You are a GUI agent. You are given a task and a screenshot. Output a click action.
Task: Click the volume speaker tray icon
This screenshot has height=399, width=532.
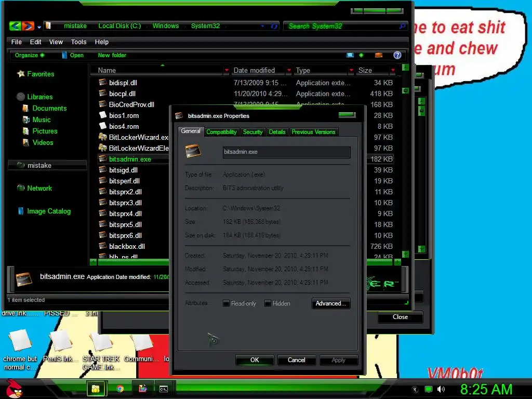point(441,389)
